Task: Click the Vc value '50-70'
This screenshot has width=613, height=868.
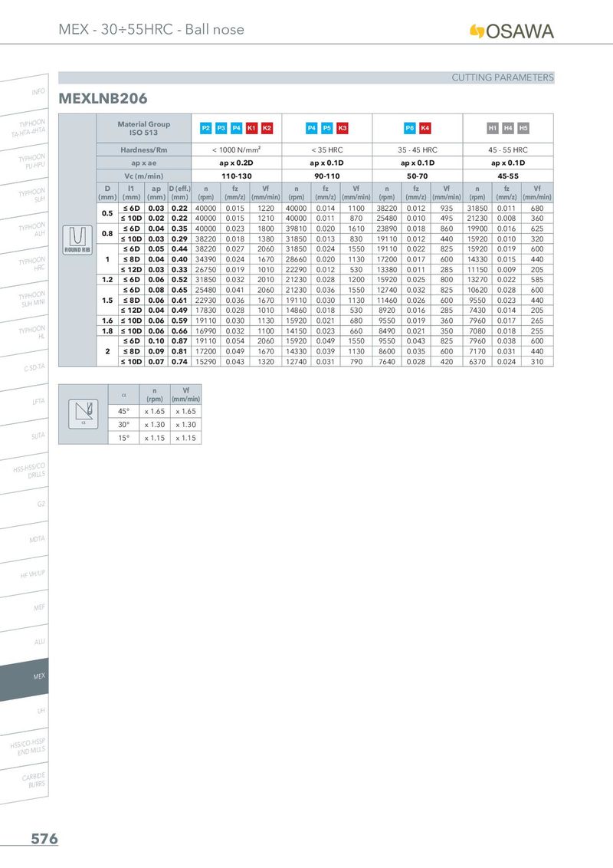Action: point(417,176)
